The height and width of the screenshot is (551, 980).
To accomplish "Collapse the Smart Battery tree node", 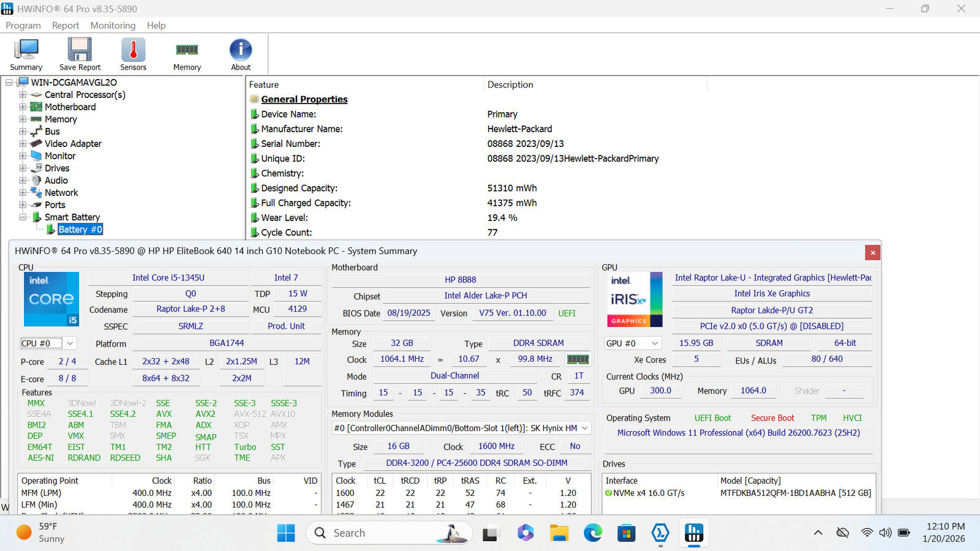I will (23, 217).
